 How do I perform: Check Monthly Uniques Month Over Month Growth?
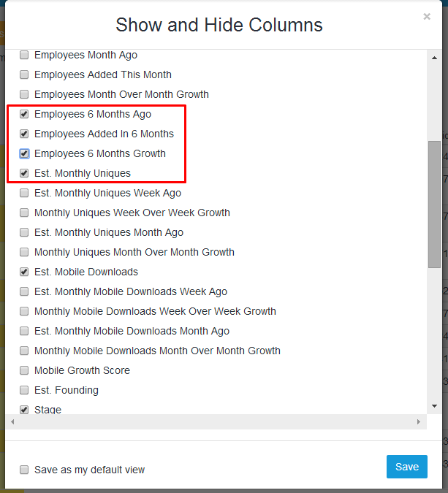(24, 252)
